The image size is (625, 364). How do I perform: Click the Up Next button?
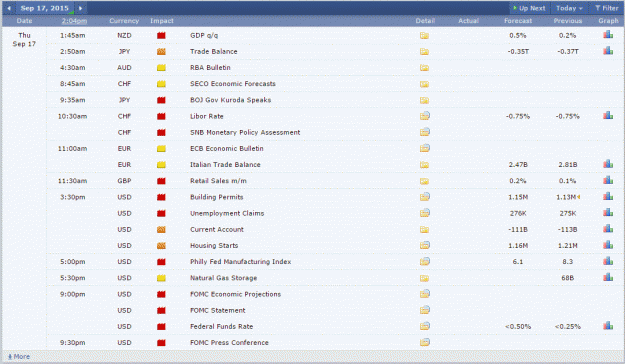tap(529, 8)
